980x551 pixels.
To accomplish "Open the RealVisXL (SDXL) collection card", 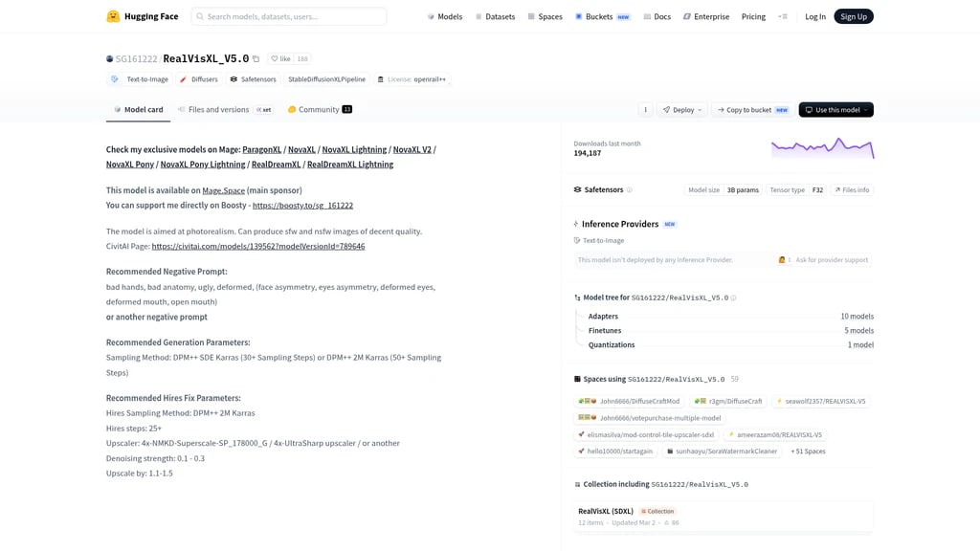I will point(724,517).
